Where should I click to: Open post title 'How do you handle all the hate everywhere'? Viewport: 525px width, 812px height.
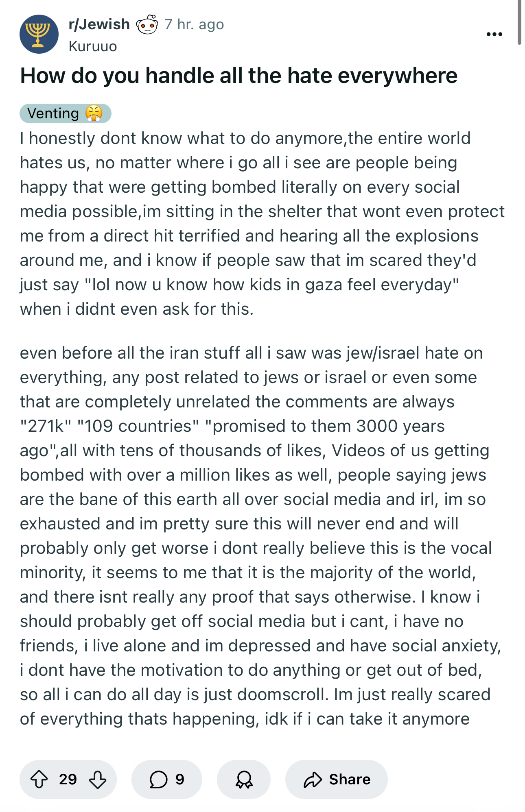[239, 76]
